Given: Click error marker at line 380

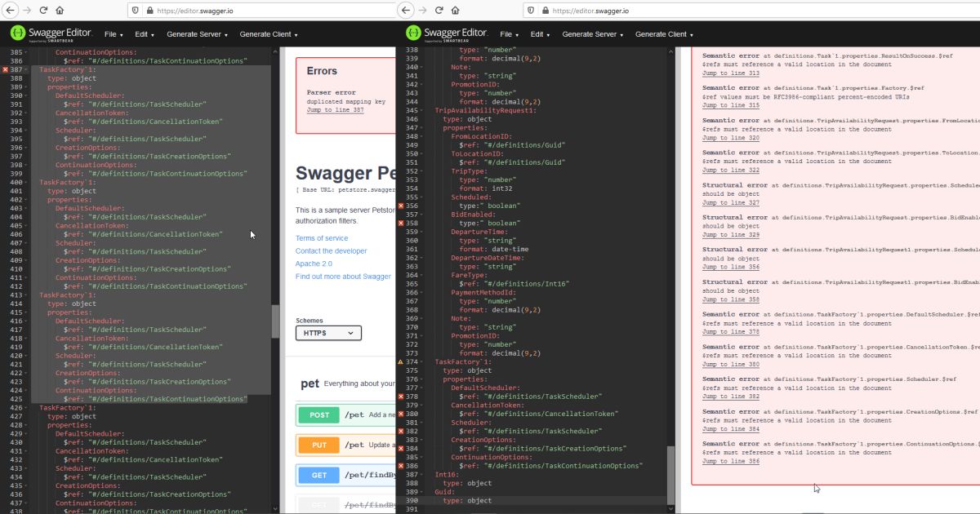Looking at the screenshot, I should pyautogui.click(x=401, y=414).
